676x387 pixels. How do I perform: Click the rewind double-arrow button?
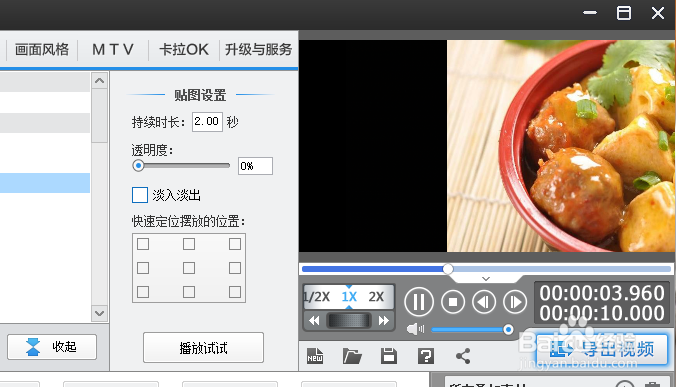(x=314, y=321)
